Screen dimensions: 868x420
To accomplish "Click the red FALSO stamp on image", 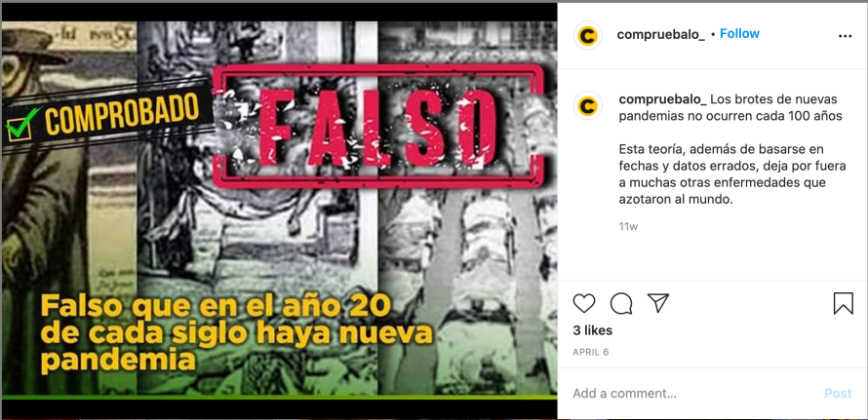I will click(378, 126).
